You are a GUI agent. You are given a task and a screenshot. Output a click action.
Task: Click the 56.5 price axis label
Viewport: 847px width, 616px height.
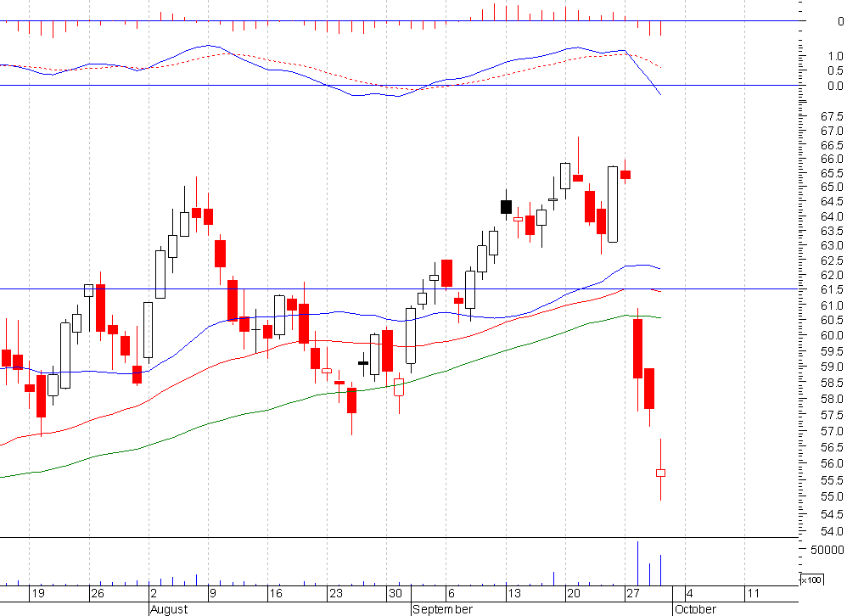coord(832,447)
